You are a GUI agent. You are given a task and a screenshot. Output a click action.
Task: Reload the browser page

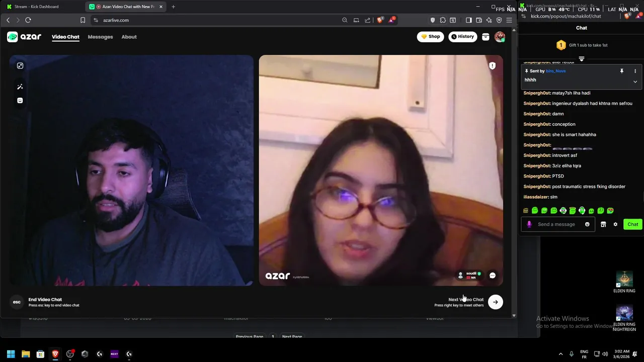pyautogui.click(x=28, y=20)
